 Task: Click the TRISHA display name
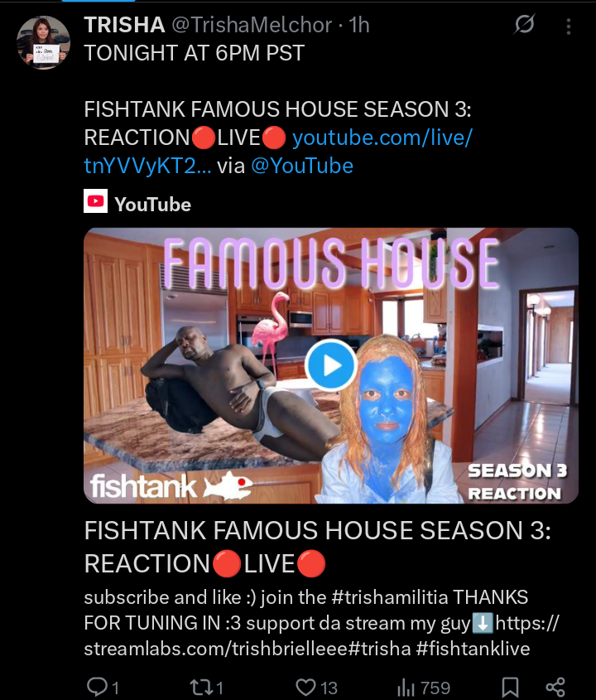124,25
